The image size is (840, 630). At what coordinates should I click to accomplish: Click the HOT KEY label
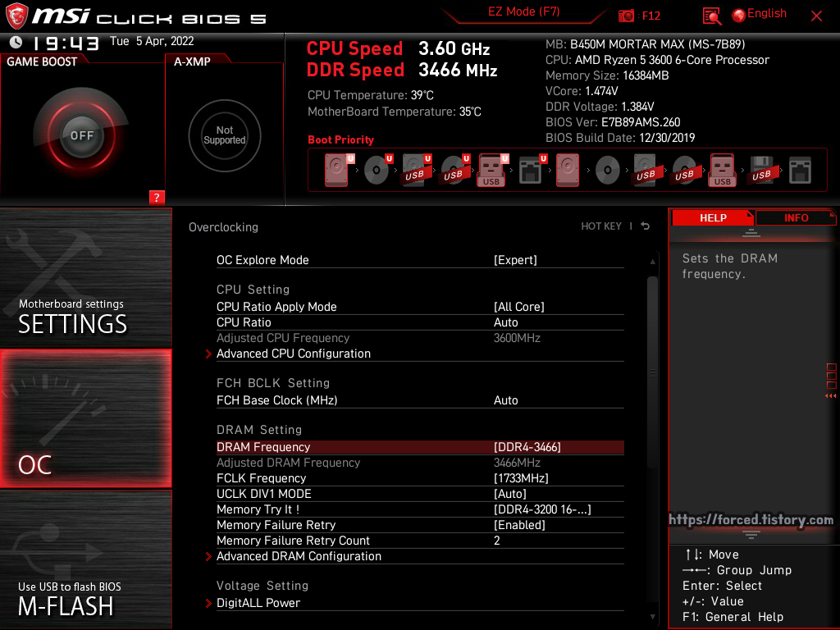point(601,226)
